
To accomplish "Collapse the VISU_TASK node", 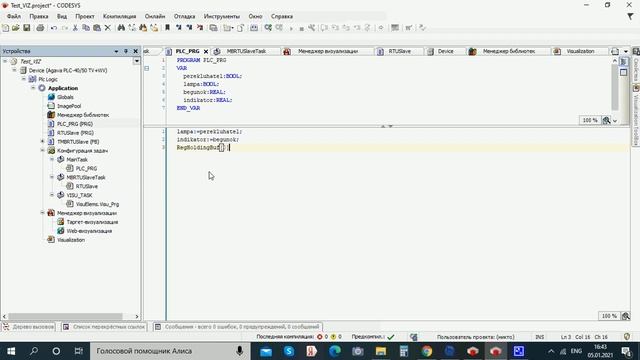I will click(52, 195).
